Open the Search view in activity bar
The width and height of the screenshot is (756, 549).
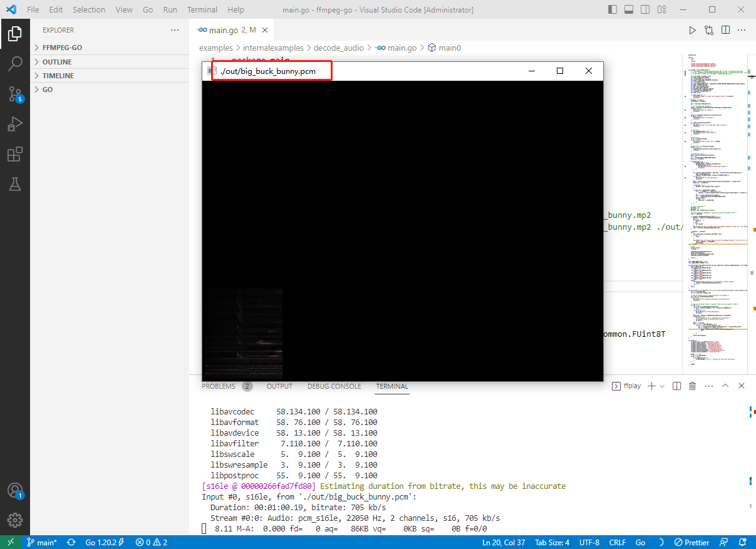point(15,64)
